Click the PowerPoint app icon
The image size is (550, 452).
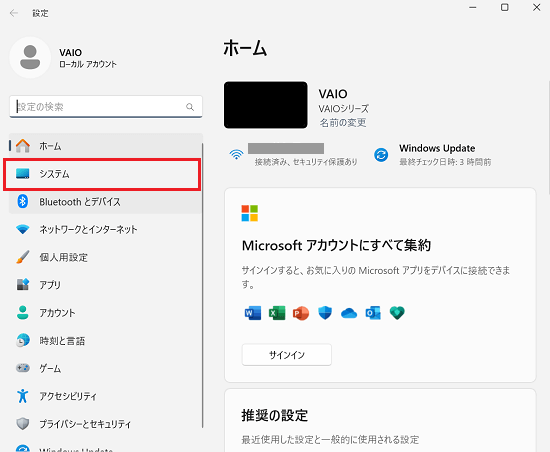point(301,313)
